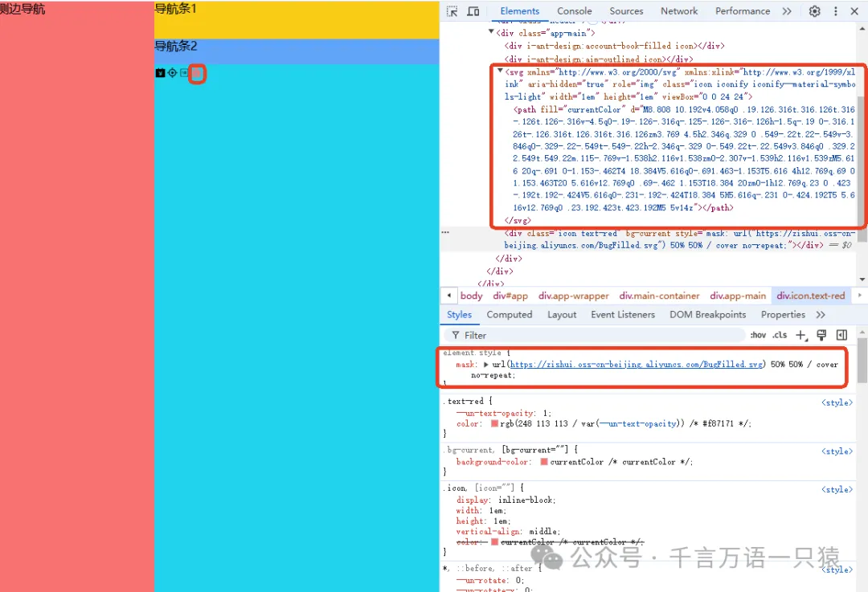Collapse the svg element node arrow
This screenshot has height=592, width=868.
500,71
